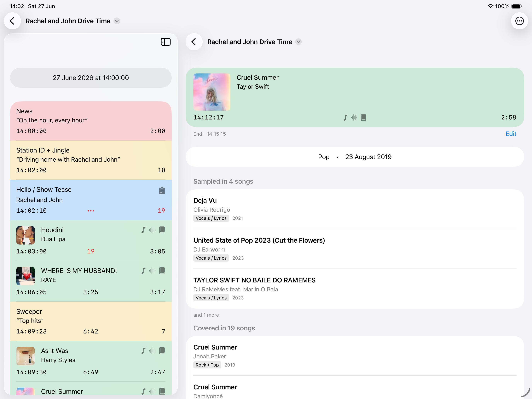Expand the detail pane title dropdown chevron
Image resolution: width=532 pixels, height=399 pixels.
[x=298, y=42]
